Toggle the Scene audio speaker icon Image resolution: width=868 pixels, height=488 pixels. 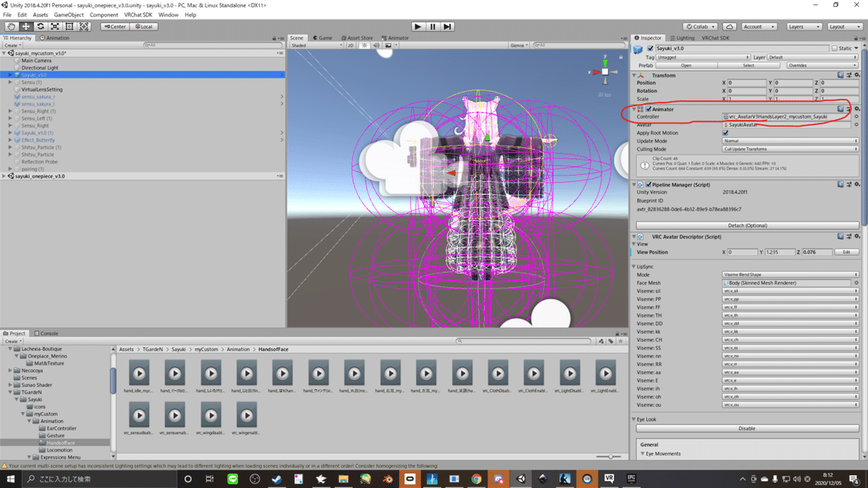pos(376,45)
